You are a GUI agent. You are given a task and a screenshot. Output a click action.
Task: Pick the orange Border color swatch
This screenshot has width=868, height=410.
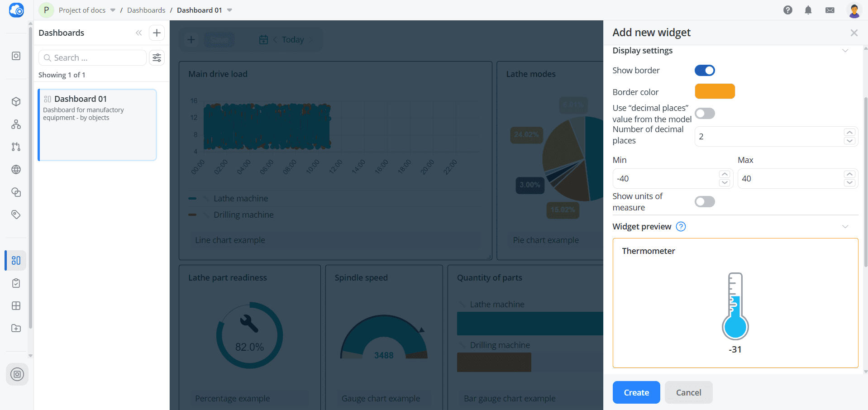(x=715, y=91)
